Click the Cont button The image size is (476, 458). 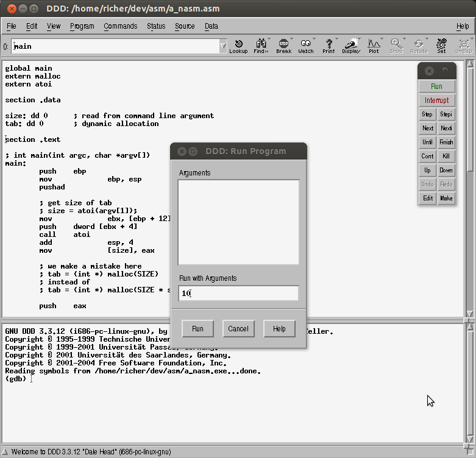click(427, 156)
